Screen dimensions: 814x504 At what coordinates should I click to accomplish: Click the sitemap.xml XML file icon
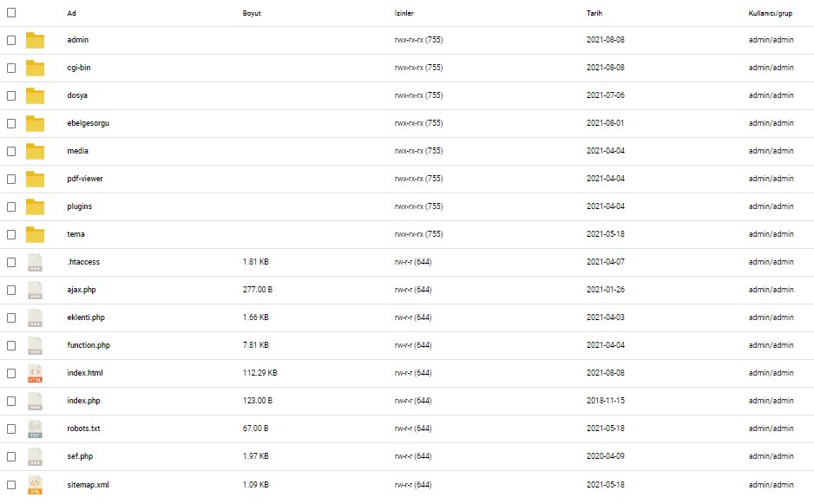(35, 485)
